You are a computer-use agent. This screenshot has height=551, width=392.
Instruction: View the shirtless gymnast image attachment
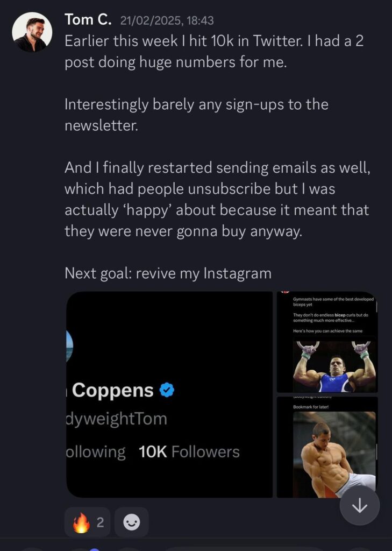pos(333,455)
